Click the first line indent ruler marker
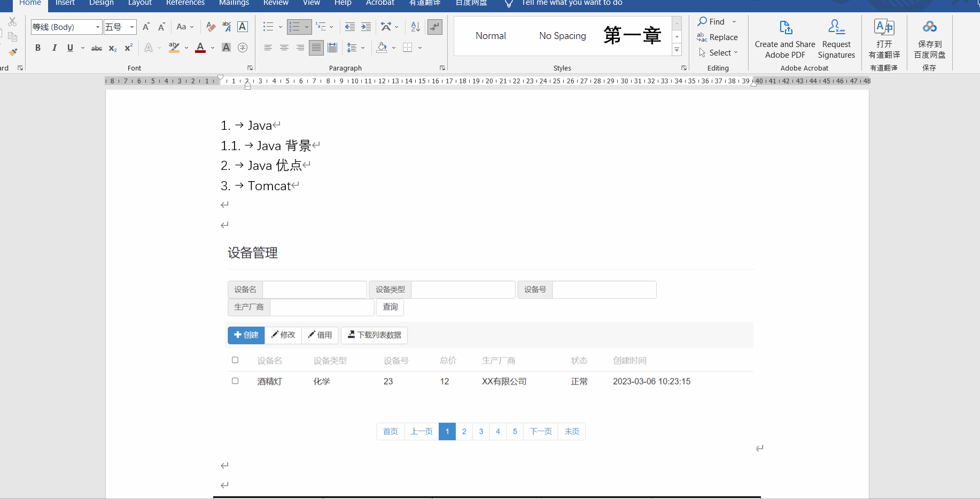The width and height of the screenshot is (980, 499). [220, 77]
